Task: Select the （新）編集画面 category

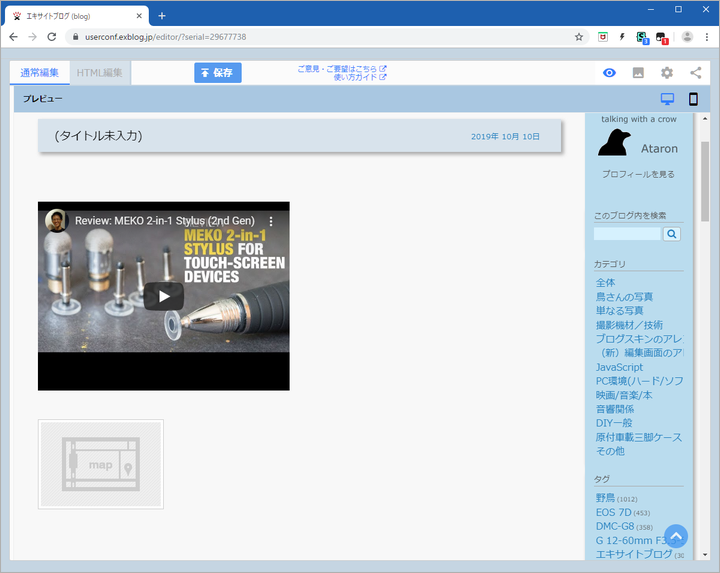Action: coord(641,353)
